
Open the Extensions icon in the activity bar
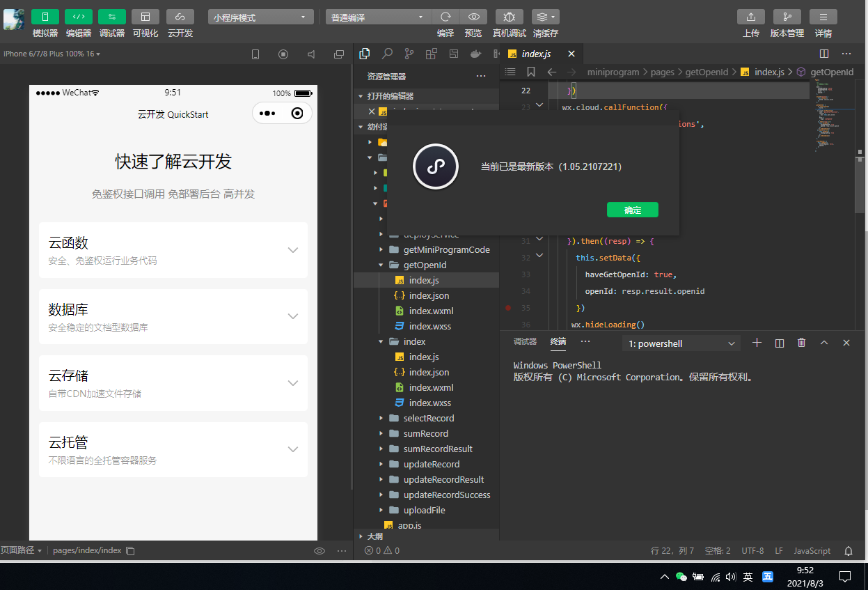(432, 53)
